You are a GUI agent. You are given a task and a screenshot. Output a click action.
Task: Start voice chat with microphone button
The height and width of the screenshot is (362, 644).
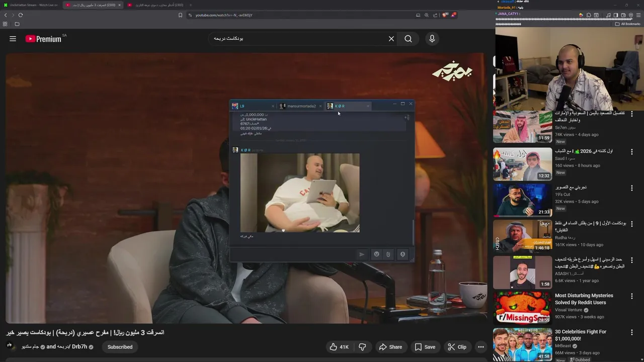click(x=403, y=254)
